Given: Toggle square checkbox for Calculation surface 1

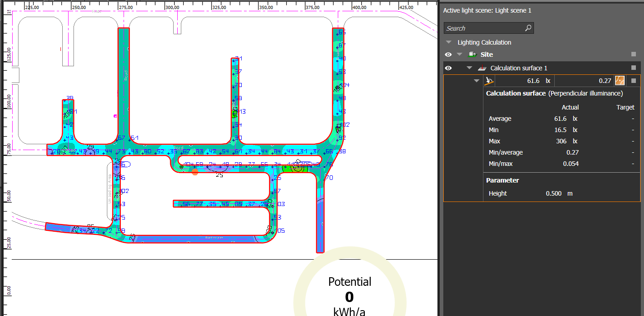Looking at the screenshot, I should pyautogui.click(x=633, y=68).
